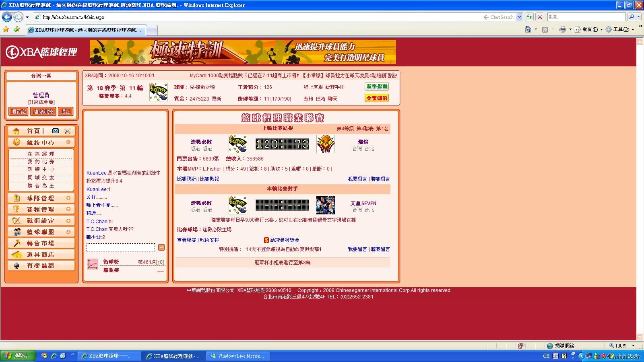Click the browser Home icon
Viewport: 644px width, 362px height.
pyautogui.click(x=528, y=29)
